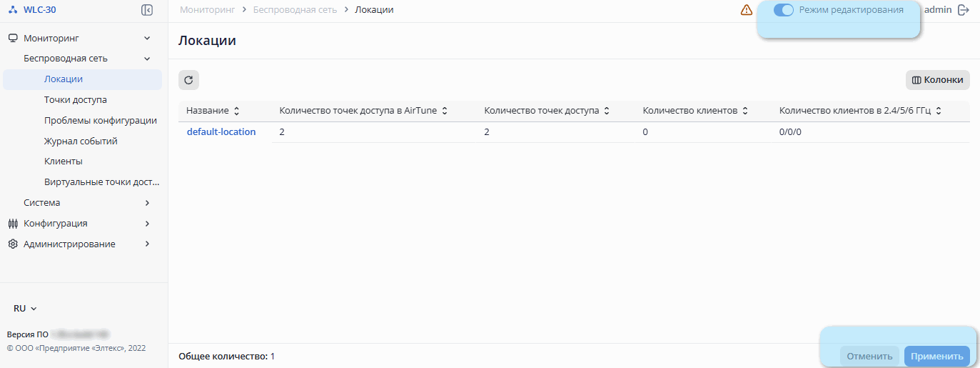Click Мониторинг breadcrumb link

pos(207,10)
